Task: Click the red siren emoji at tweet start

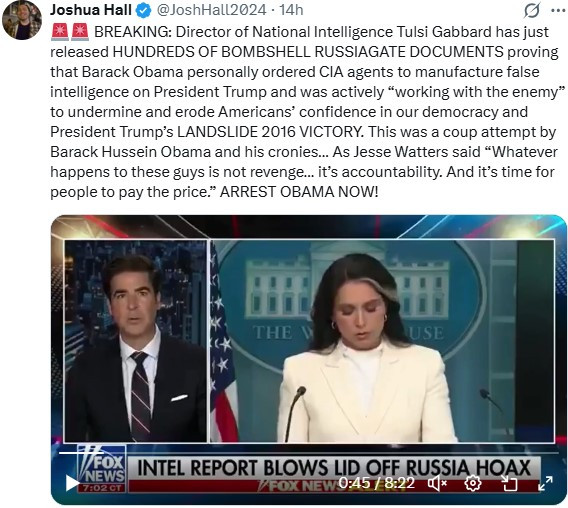Action: tap(60, 32)
